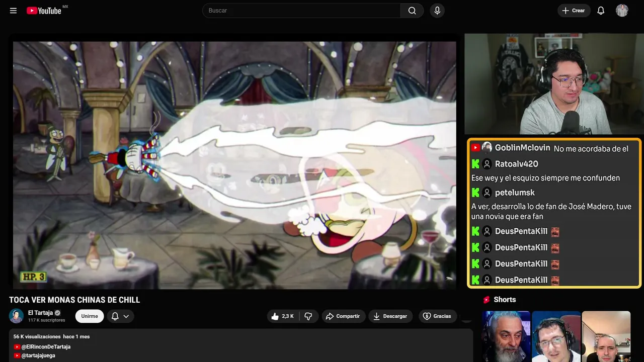Click the Kick icon beside Ratoalv420 in chat

pyautogui.click(x=475, y=164)
